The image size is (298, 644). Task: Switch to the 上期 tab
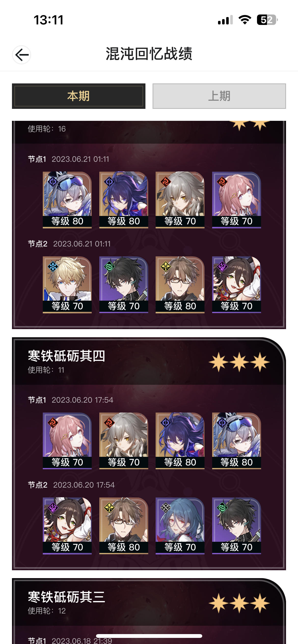[219, 96]
